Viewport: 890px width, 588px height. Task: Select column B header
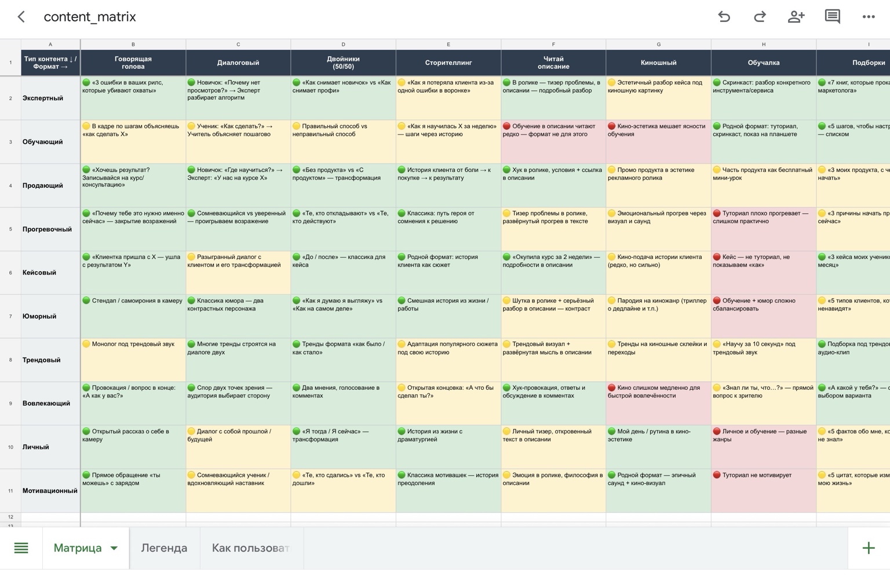(133, 44)
